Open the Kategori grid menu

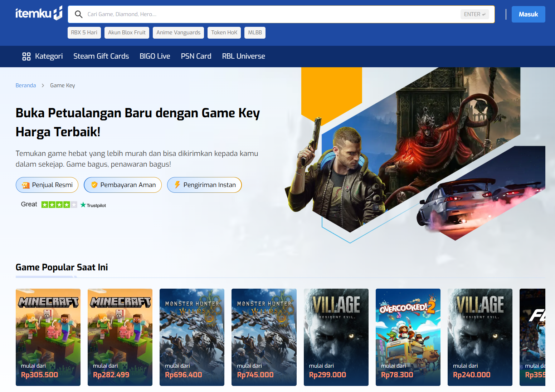pos(42,56)
